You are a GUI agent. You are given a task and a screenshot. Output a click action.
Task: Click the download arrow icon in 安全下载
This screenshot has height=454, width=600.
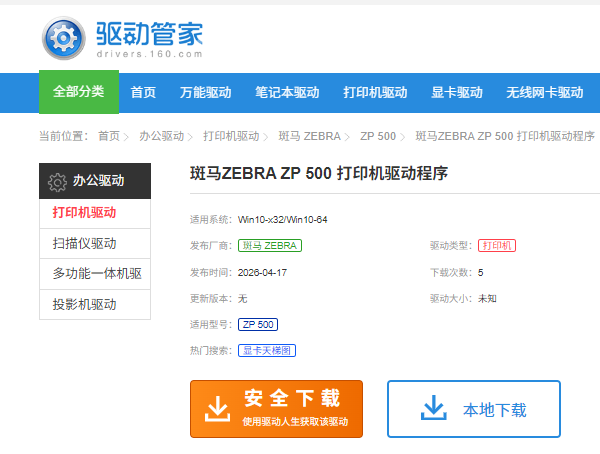coord(217,409)
